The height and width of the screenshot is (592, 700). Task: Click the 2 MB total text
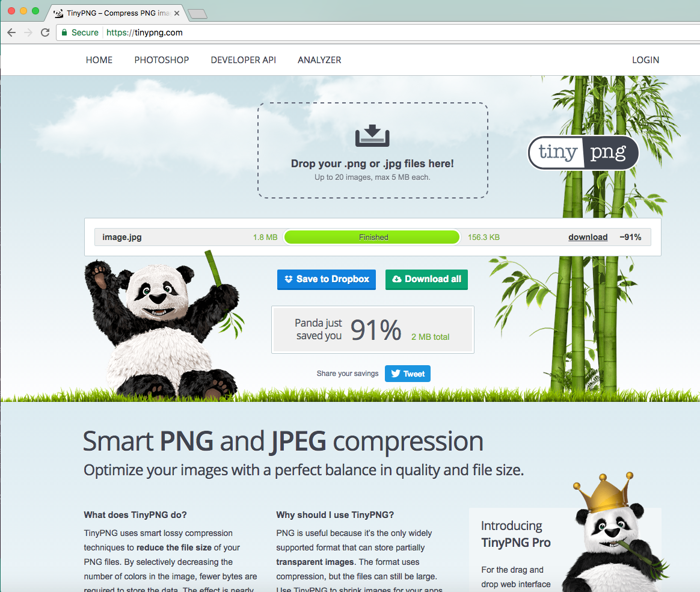tap(431, 337)
